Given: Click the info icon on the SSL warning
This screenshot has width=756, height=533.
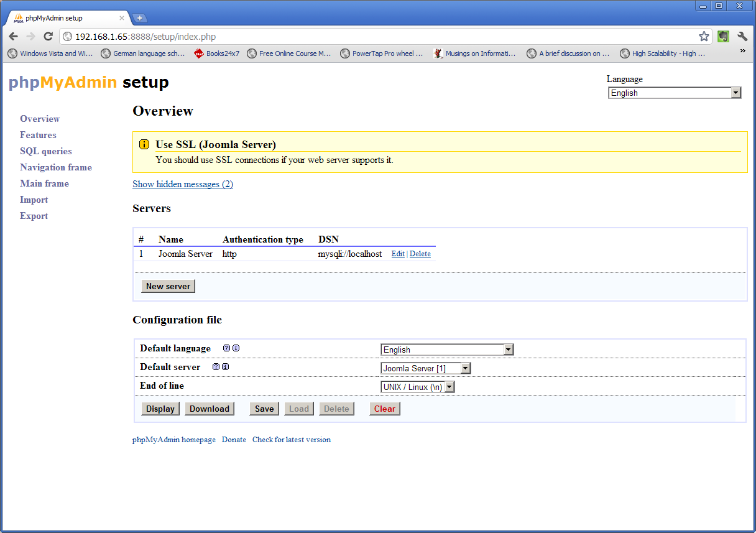Looking at the screenshot, I should (144, 144).
